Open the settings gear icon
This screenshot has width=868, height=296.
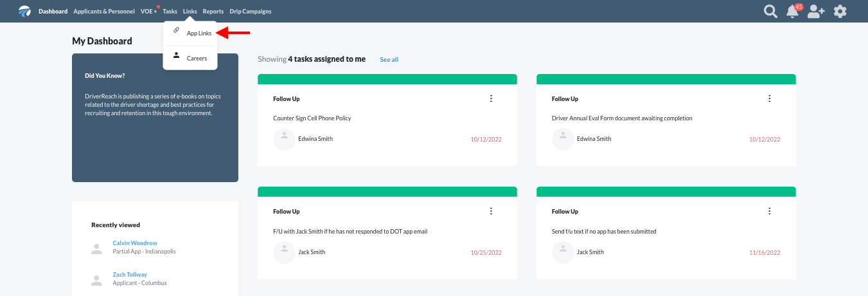coord(840,12)
